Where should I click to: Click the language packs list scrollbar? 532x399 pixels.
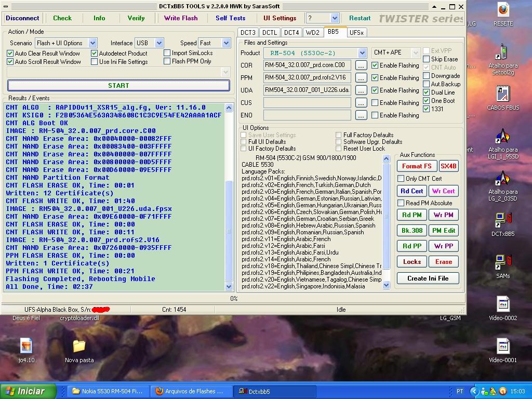click(x=386, y=222)
